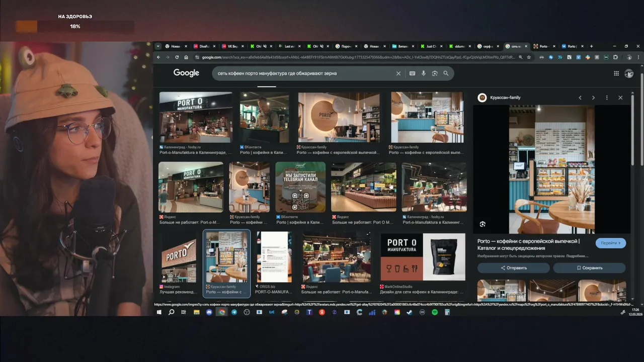Open the browser extensions puzzle icon
The width and height of the screenshot is (644, 362).
point(615,57)
